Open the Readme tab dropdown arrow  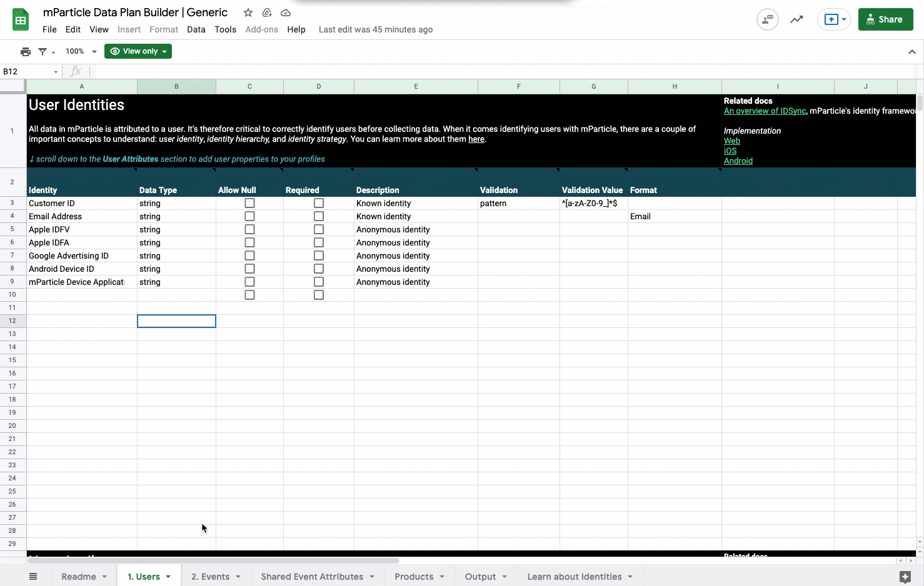click(104, 577)
